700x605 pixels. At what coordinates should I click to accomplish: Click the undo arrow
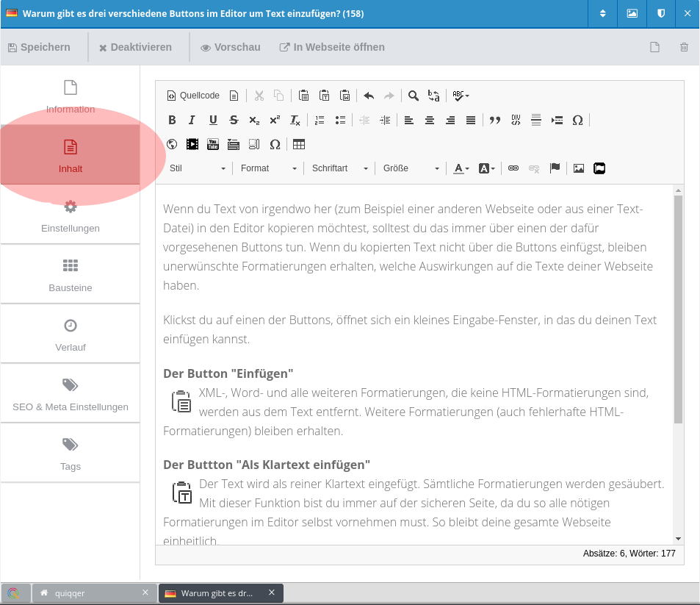pos(369,96)
